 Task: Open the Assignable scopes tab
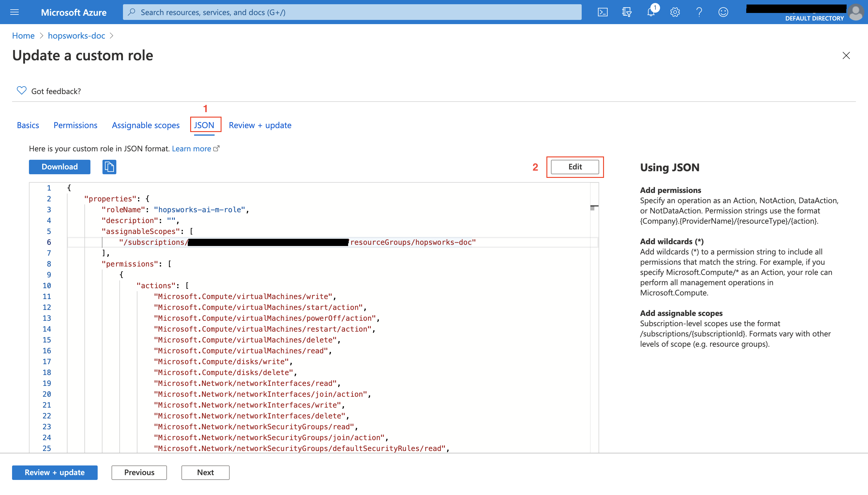(x=146, y=125)
